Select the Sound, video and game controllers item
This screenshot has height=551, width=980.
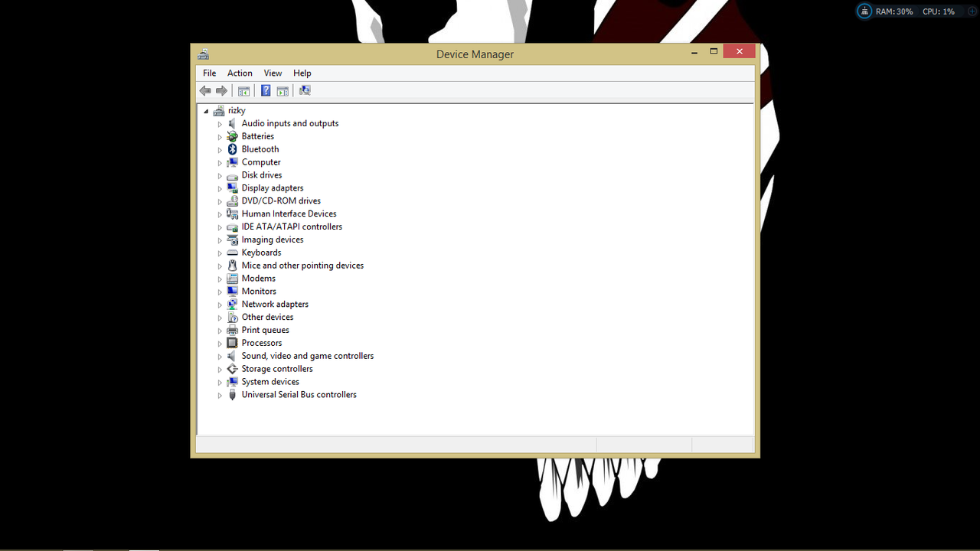click(x=307, y=355)
